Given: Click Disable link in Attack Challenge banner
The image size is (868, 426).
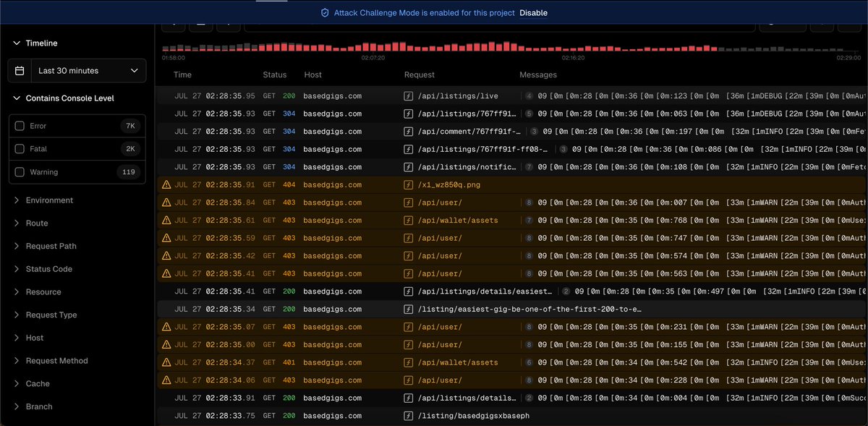Looking at the screenshot, I should (533, 13).
